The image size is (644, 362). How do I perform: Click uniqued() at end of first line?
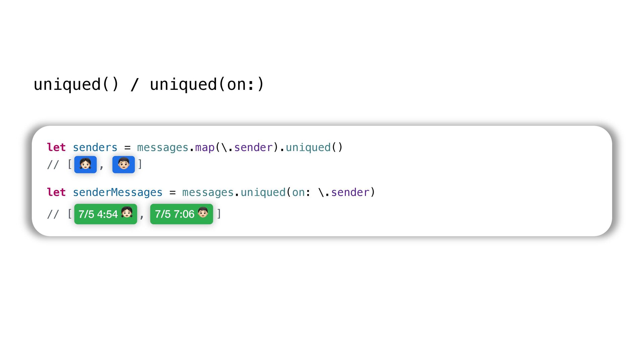314,147
